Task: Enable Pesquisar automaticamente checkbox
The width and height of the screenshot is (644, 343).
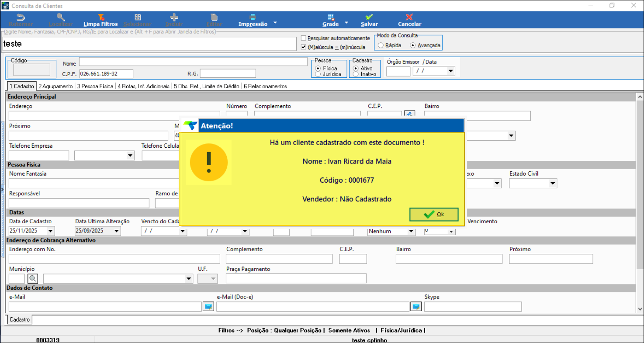Action: 304,38
